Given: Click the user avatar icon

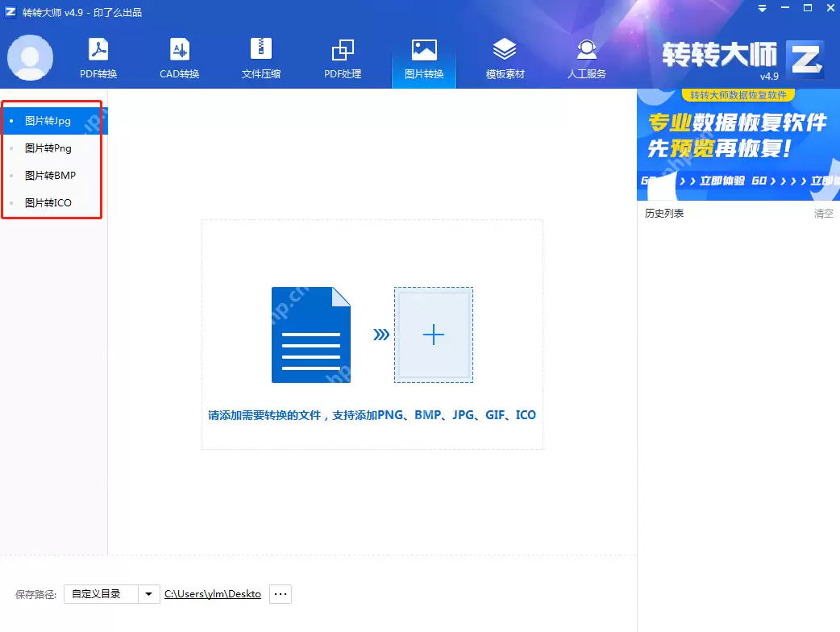Looking at the screenshot, I should (x=30, y=56).
